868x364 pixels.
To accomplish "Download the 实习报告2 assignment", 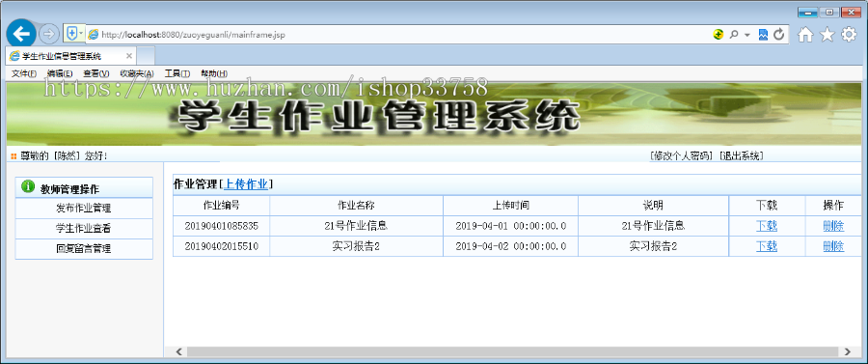I will (x=767, y=246).
